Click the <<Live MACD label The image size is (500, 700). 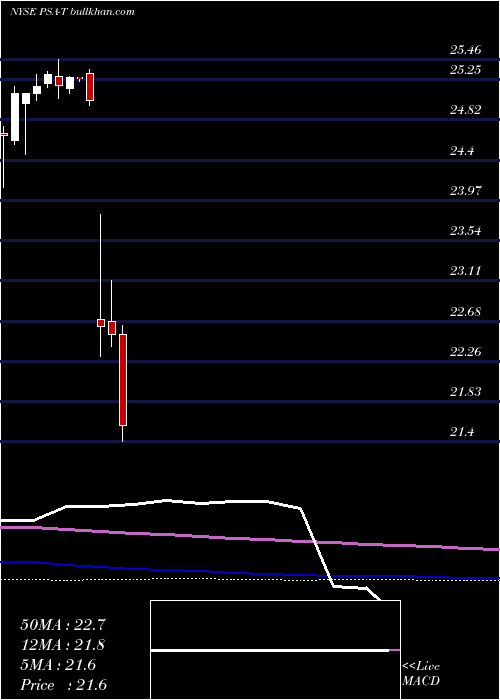(421, 674)
